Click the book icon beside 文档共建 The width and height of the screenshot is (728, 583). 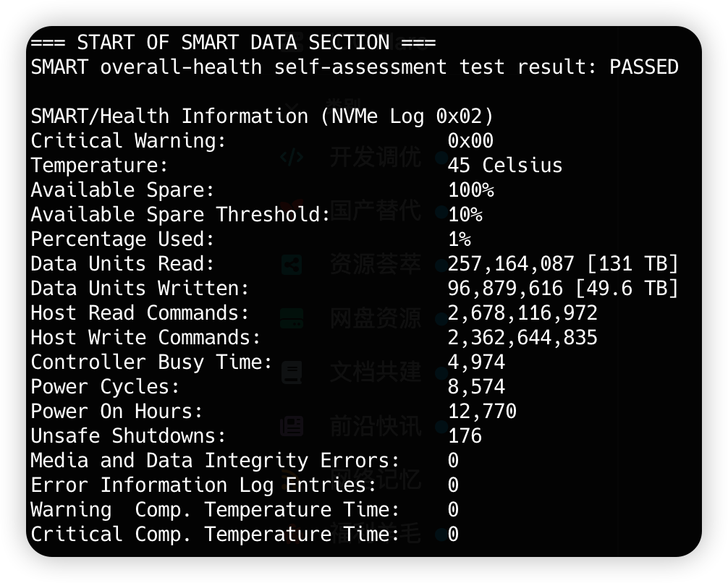(292, 373)
